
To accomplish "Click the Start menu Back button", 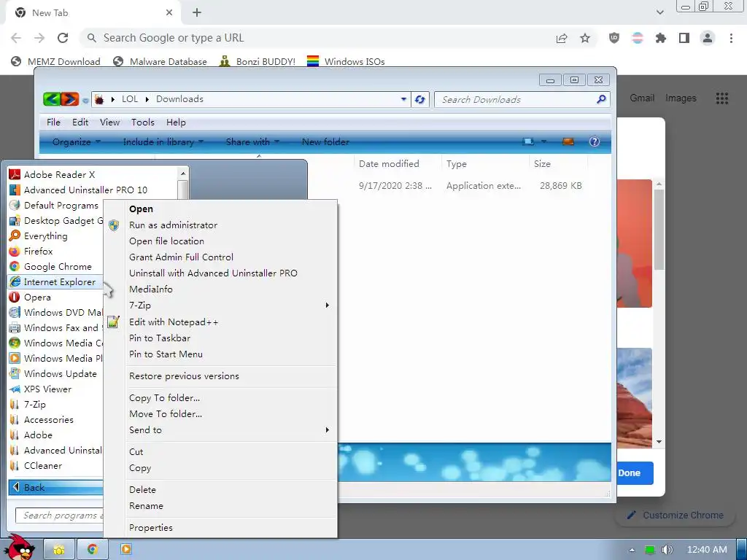I will (x=55, y=487).
